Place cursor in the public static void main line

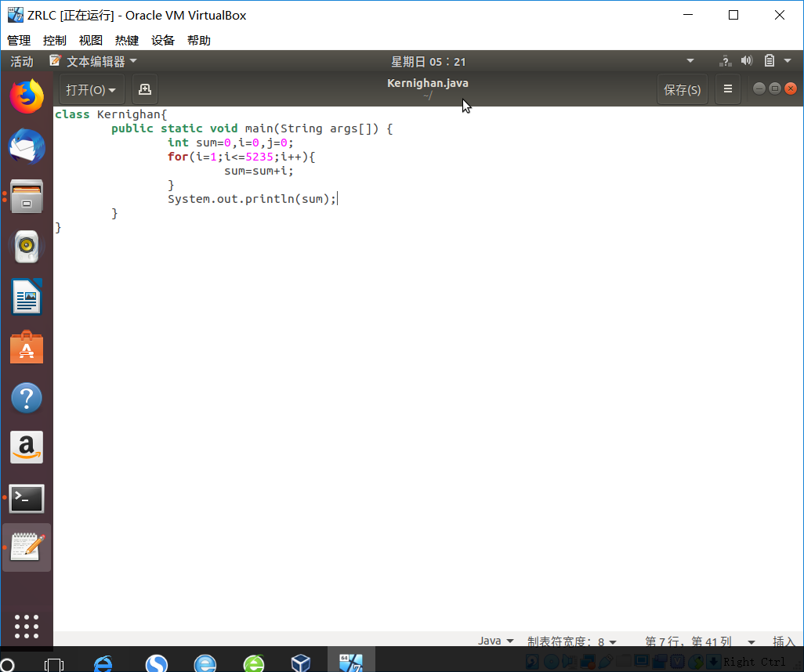point(252,128)
